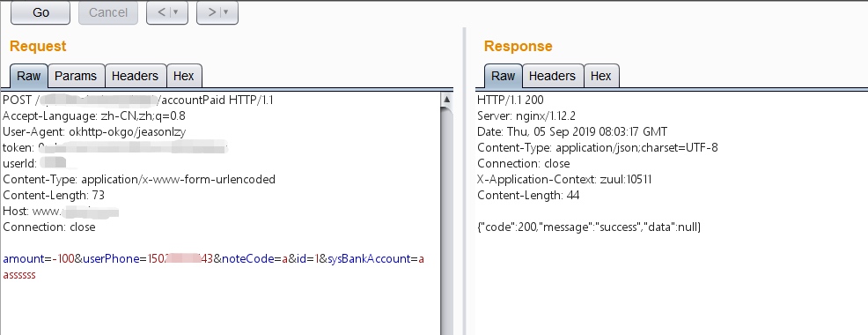The width and height of the screenshot is (868, 335).
Task: Click the Go button
Action: [x=40, y=12]
